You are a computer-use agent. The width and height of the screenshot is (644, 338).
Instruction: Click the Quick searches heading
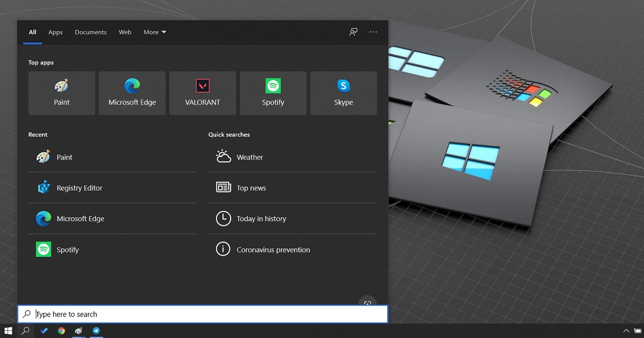(x=229, y=134)
